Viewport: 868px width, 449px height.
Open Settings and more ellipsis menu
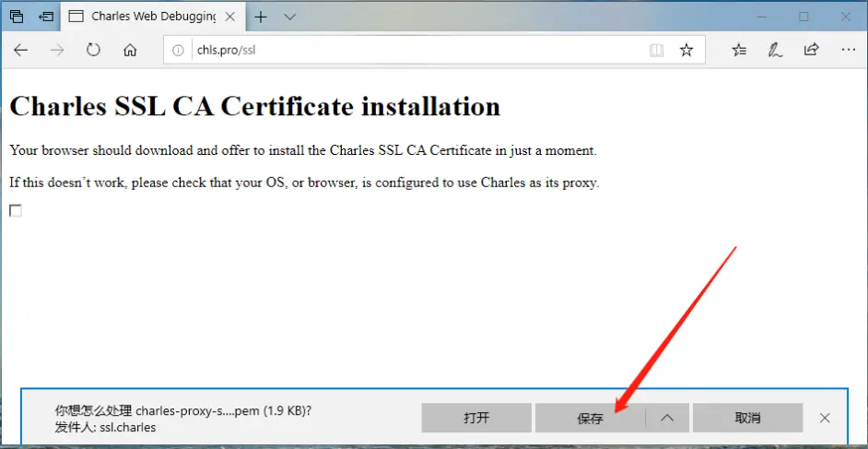(848, 51)
